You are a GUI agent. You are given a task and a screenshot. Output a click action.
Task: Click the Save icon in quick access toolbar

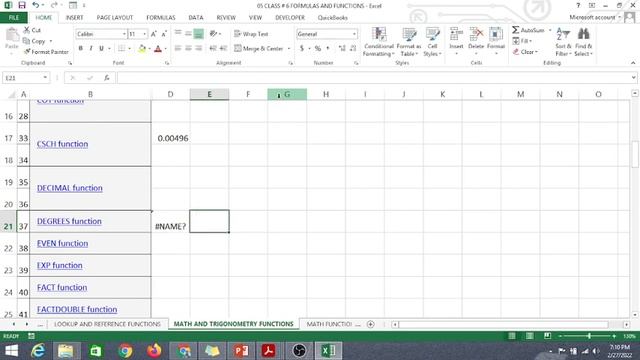(x=22, y=5)
